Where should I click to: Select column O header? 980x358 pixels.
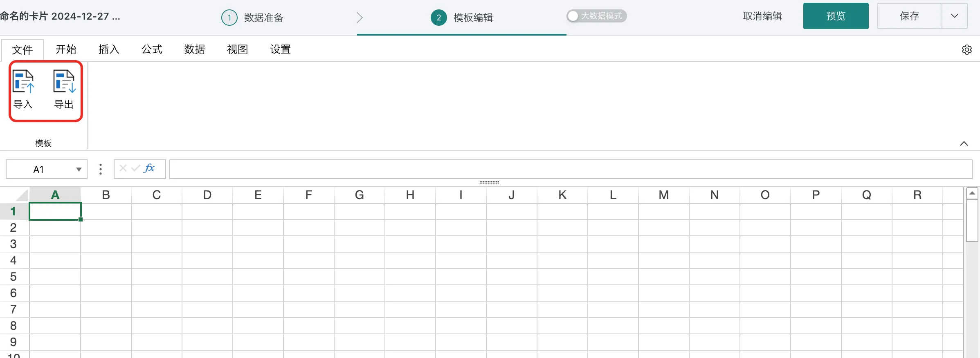(765, 195)
